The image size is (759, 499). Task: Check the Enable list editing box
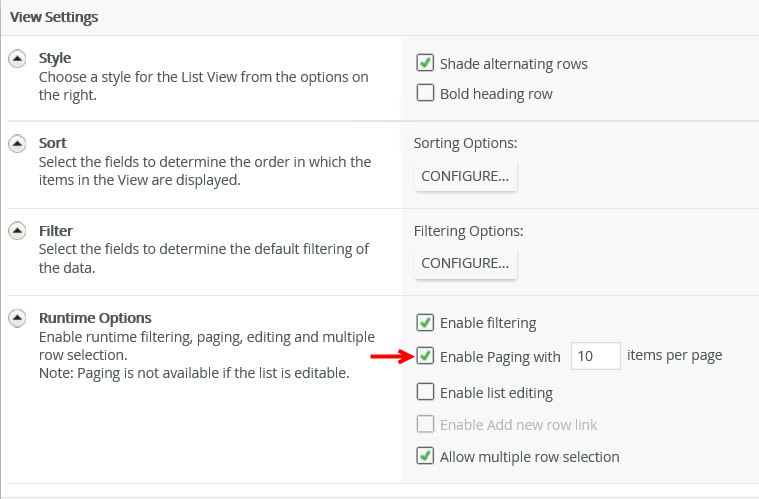pyautogui.click(x=425, y=392)
